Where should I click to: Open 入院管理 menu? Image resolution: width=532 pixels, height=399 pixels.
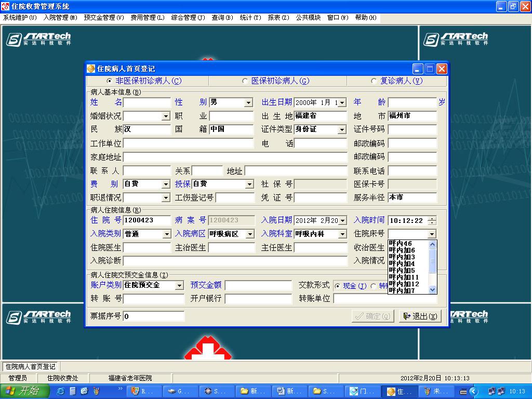pos(60,18)
